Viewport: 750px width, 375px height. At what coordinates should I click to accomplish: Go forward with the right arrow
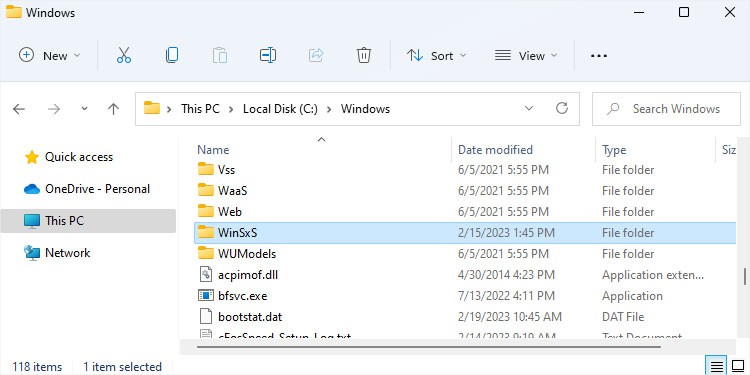(x=54, y=109)
